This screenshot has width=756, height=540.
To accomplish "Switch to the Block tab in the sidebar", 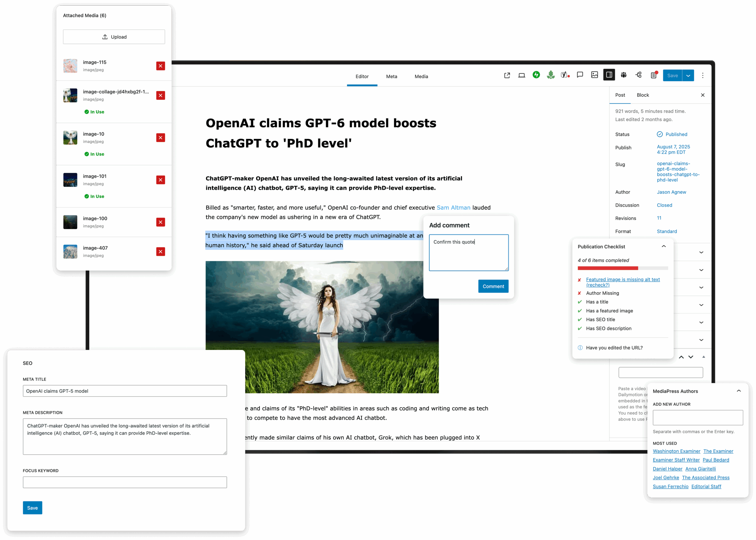I will click(x=643, y=95).
